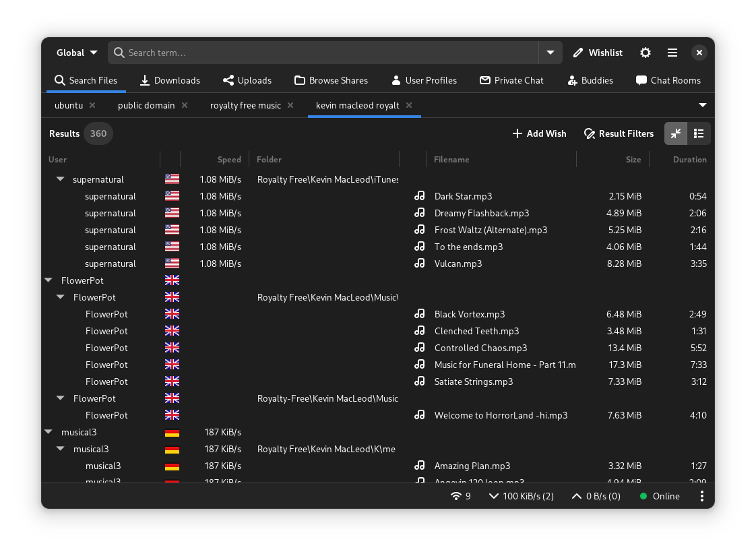Open the status bar three-dot menu
Image resolution: width=756 pixels, height=554 pixels.
[x=701, y=496]
